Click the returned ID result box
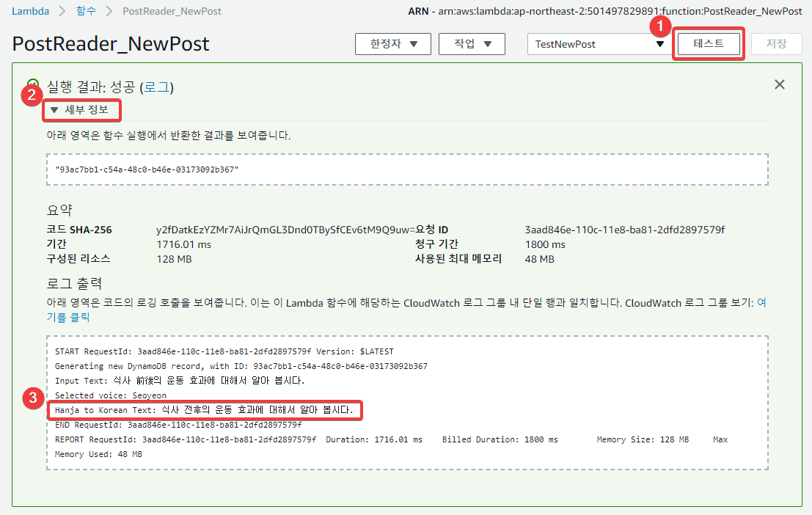Viewport: 812px width, 515px height. [407, 169]
